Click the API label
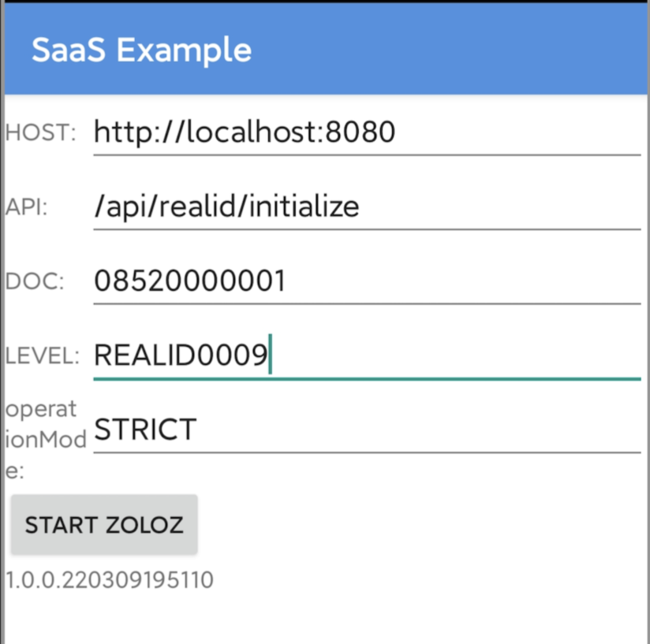This screenshot has width=650, height=644. (26, 207)
